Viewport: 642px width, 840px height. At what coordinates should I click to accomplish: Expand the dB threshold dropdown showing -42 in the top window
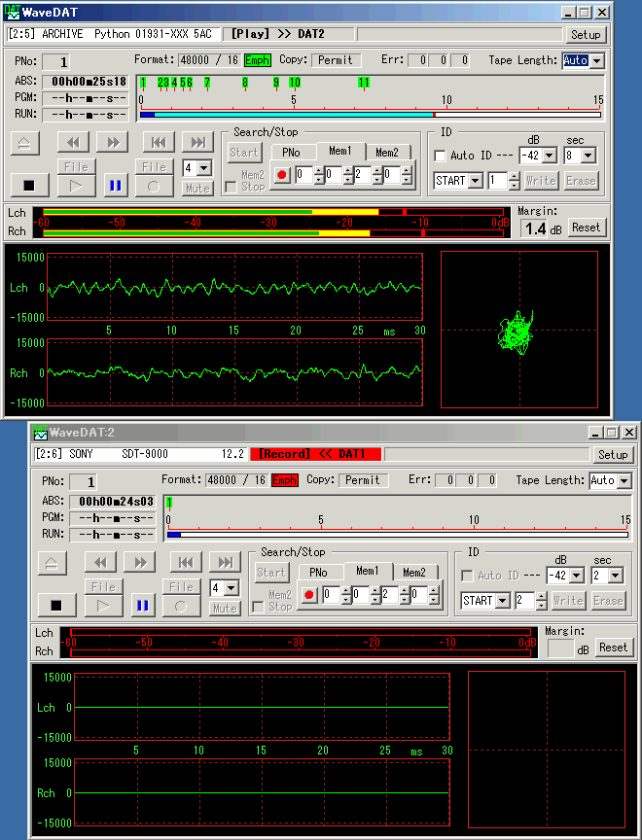(x=551, y=156)
